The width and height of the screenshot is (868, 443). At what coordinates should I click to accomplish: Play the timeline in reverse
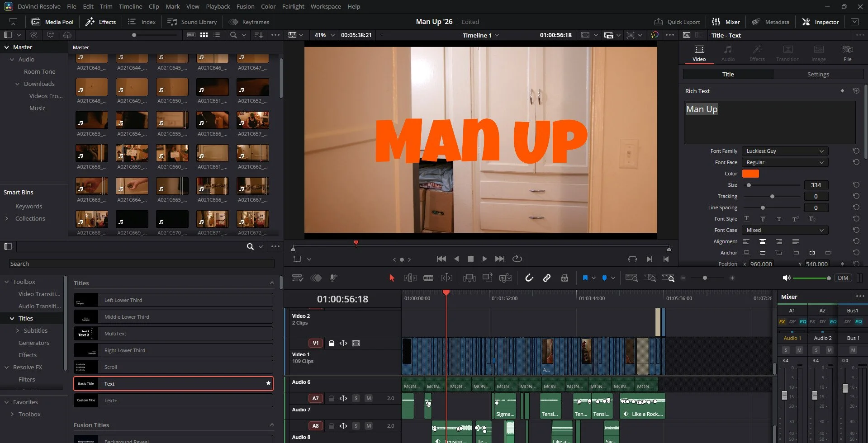456,259
